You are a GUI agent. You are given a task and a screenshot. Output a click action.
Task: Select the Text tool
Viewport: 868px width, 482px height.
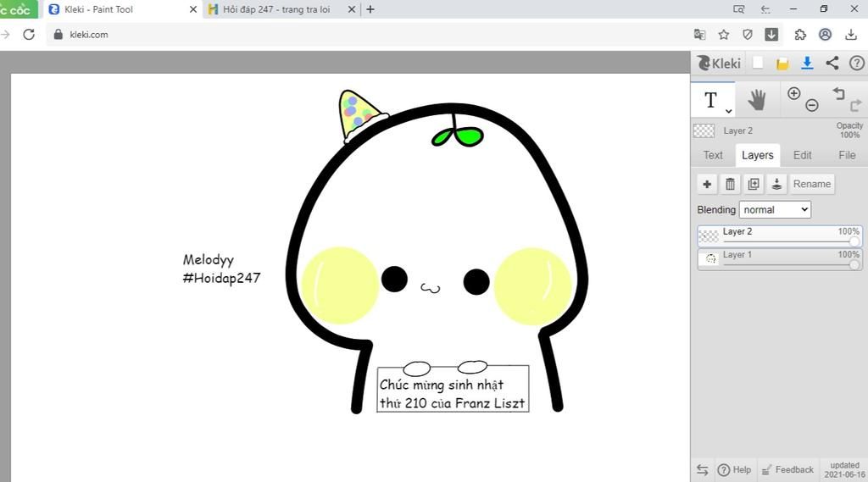click(711, 100)
